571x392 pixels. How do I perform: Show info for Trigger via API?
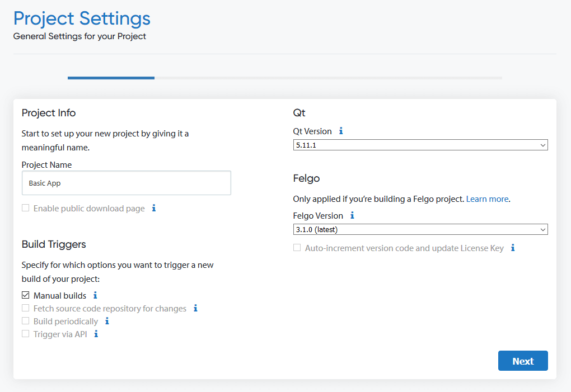point(96,333)
